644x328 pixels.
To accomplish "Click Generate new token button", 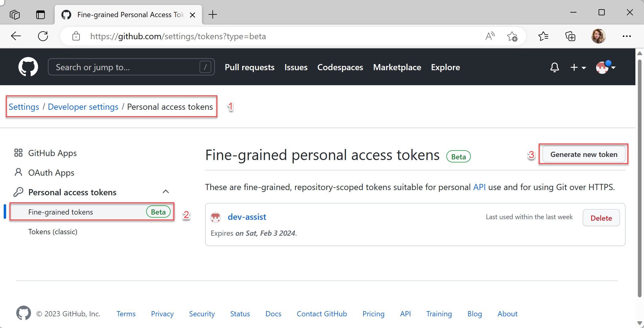I will click(x=584, y=154).
